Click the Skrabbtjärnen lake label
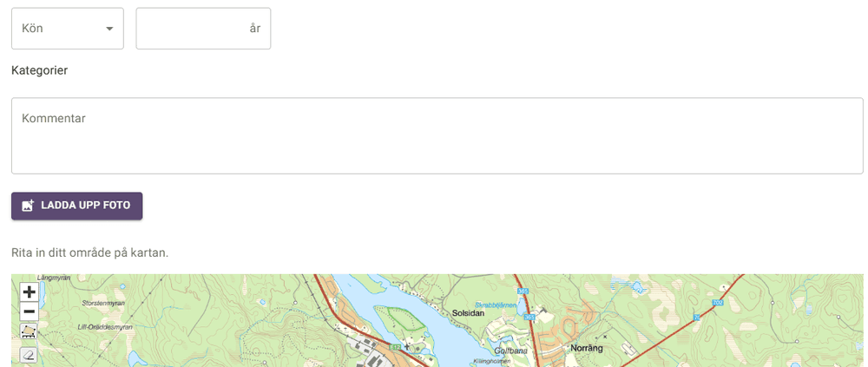The height and width of the screenshot is (367, 868). [496, 305]
